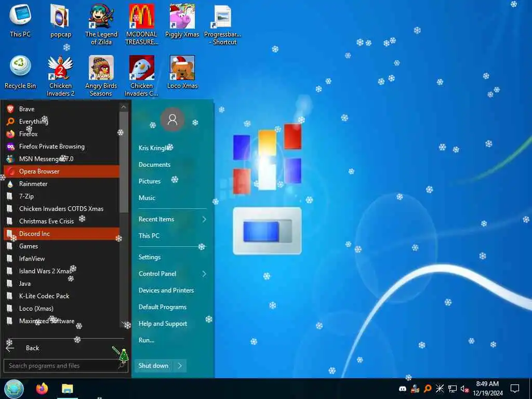Expand the Java folder

[61, 284]
